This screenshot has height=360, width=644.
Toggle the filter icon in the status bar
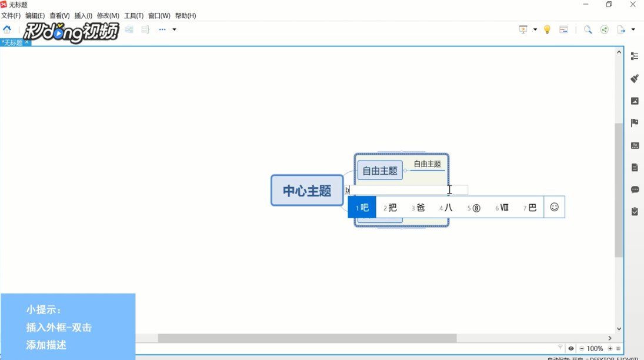click(560, 348)
